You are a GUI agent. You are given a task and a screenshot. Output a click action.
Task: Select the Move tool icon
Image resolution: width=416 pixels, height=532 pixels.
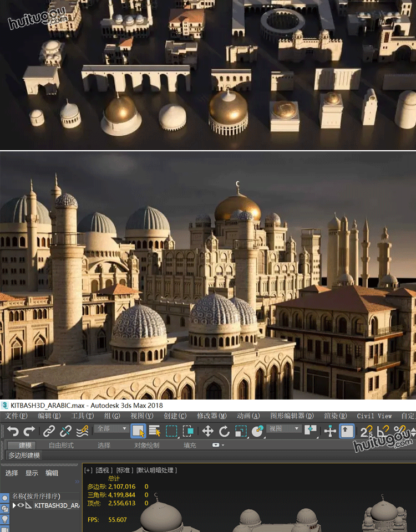pyautogui.click(x=208, y=431)
